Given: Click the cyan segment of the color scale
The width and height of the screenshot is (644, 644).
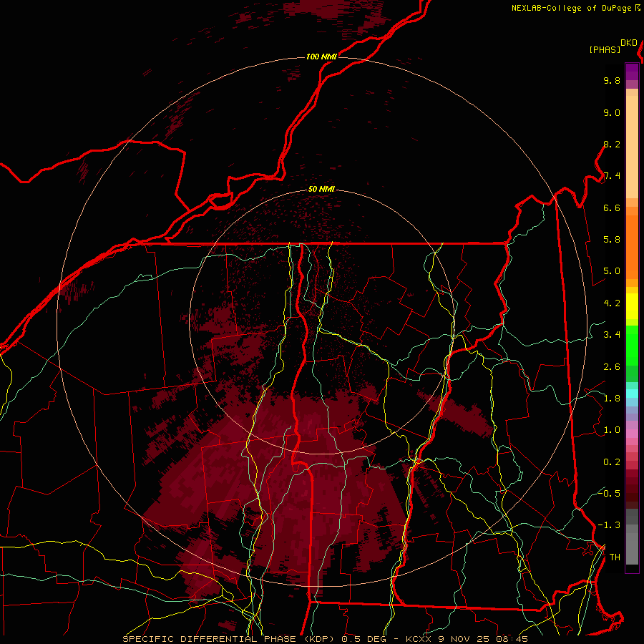Looking at the screenshot, I should (x=632, y=393).
